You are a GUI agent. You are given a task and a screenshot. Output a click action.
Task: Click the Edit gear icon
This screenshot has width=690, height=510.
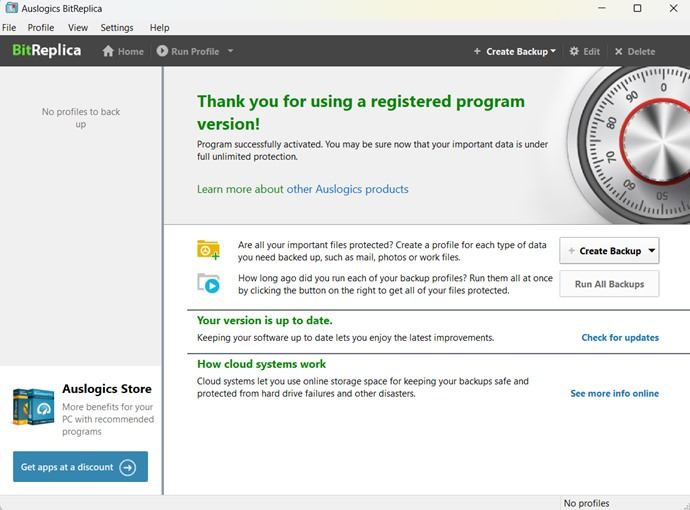(574, 51)
